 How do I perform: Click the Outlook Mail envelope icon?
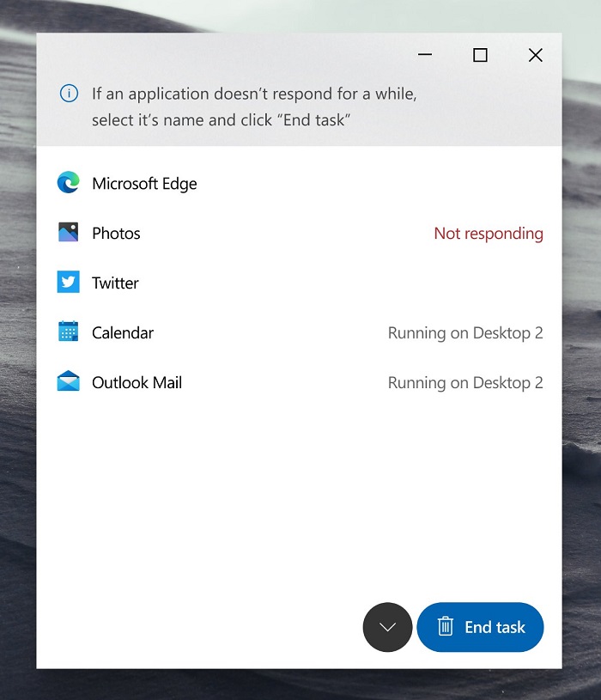click(68, 382)
